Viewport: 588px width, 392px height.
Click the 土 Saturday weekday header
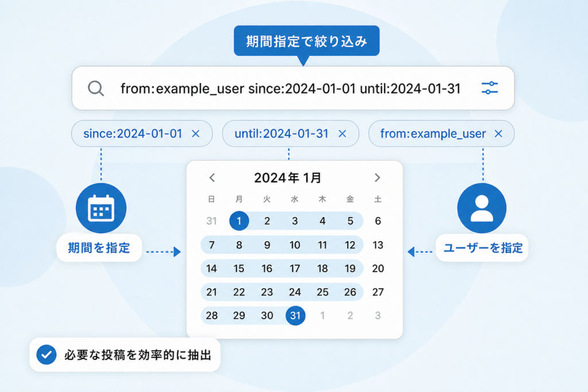pyautogui.click(x=378, y=199)
